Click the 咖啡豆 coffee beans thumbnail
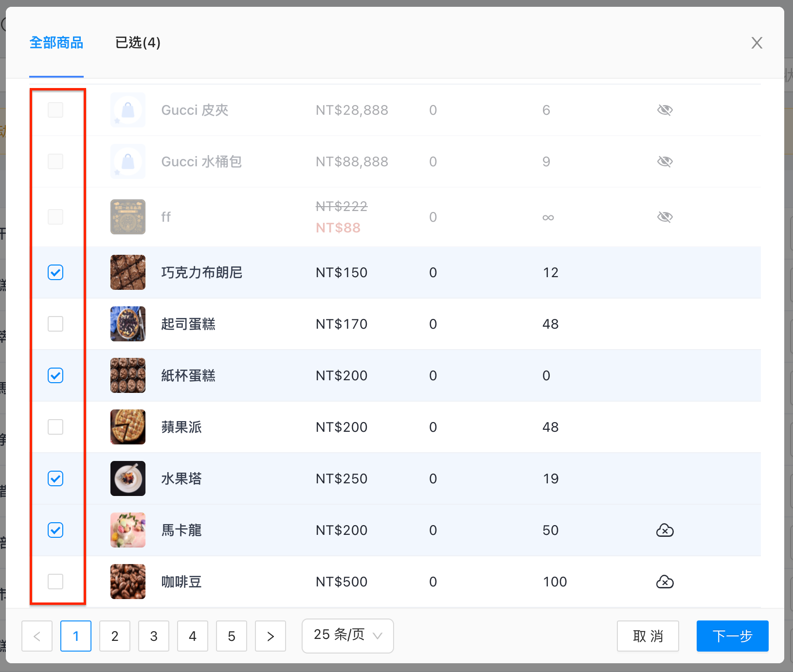The width and height of the screenshot is (793, 672). (x=128, y=582)
